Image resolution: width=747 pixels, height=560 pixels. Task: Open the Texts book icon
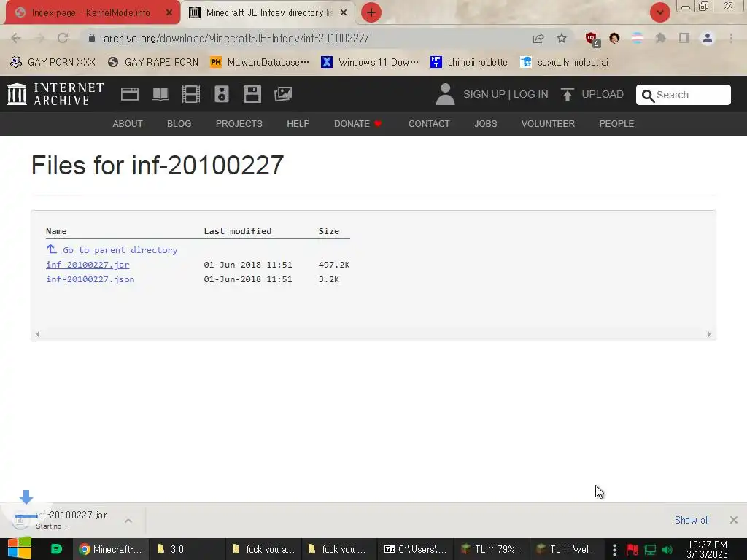coord(160,94)
